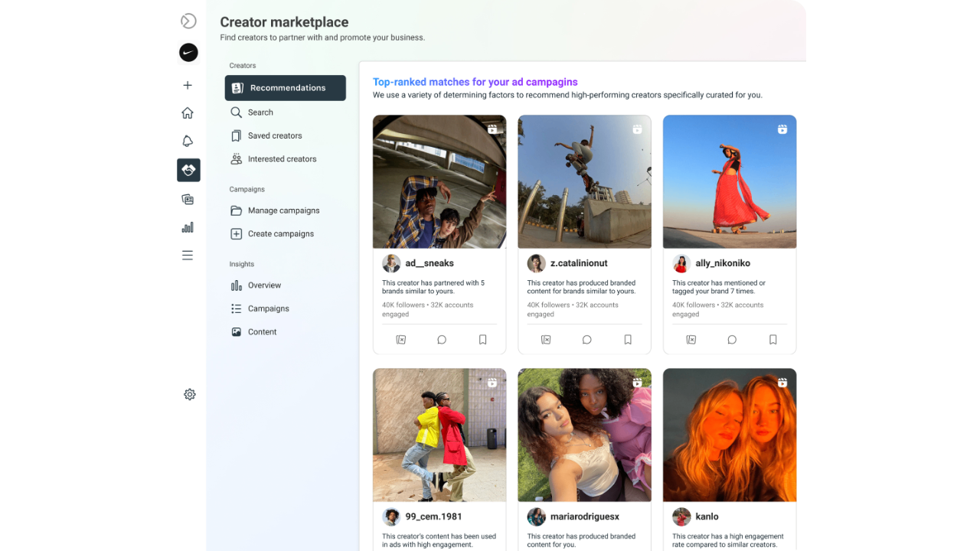The width and height of the screenshot is (980, 551).
Task: Click the app logo atop the left rail
Action: [188, 21]
